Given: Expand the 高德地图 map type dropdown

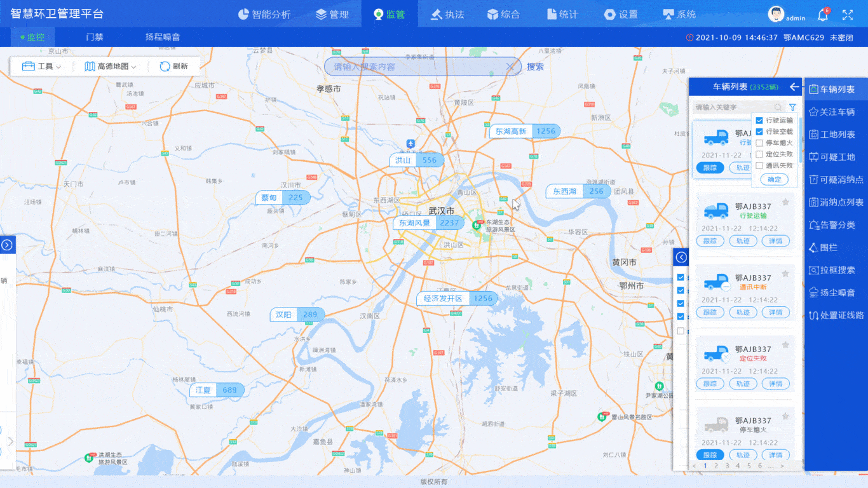Looking at the screenshot, I should pos(111,66).
